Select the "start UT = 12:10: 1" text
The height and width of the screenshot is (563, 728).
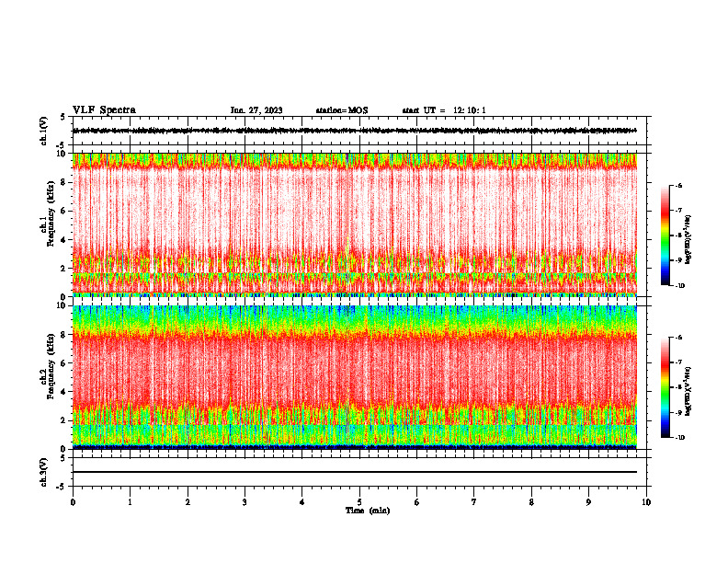pyautogui.click(x=444, y=110)
